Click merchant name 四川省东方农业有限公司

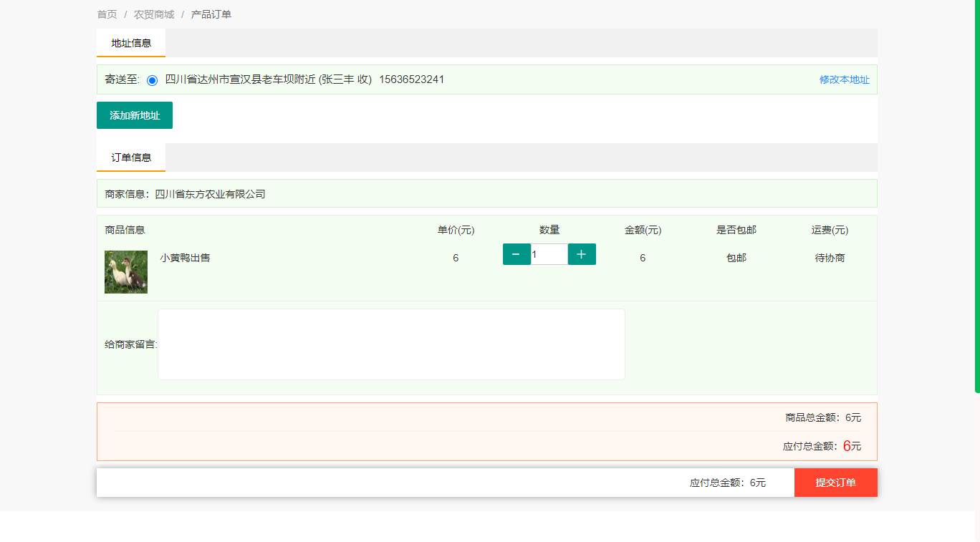coord(211,194)
